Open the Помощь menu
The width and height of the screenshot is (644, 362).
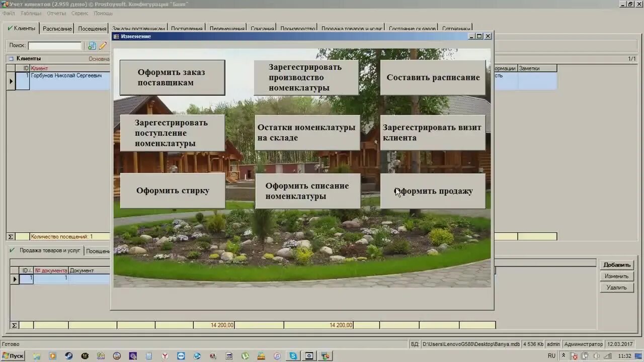coord(103,14)
